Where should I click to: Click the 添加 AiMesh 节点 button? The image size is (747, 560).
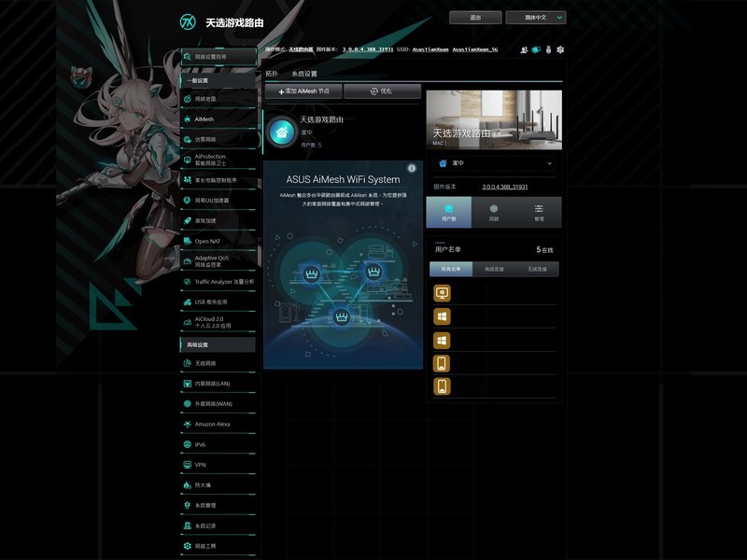303,91
